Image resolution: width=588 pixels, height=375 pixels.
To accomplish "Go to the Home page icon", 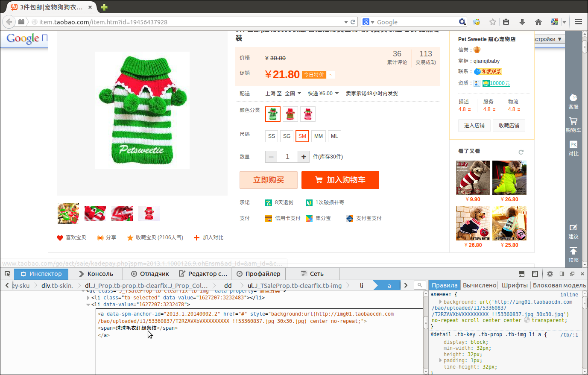I will [538, 22].
